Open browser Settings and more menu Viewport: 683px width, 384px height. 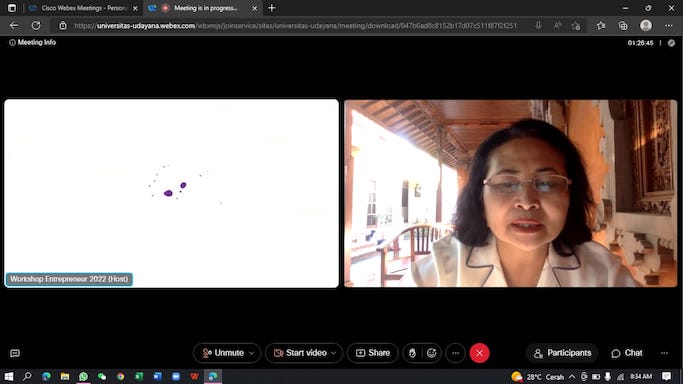(x=669, y=26)
